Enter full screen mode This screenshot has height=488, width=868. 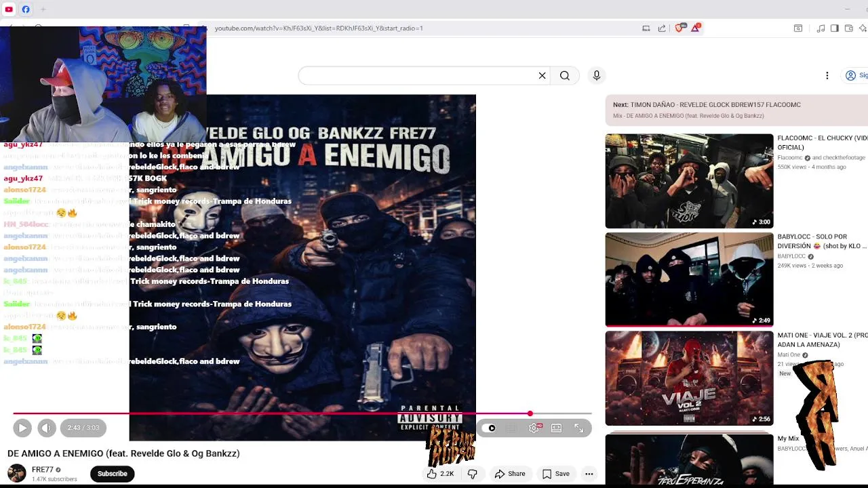click(x=578, y=428)
